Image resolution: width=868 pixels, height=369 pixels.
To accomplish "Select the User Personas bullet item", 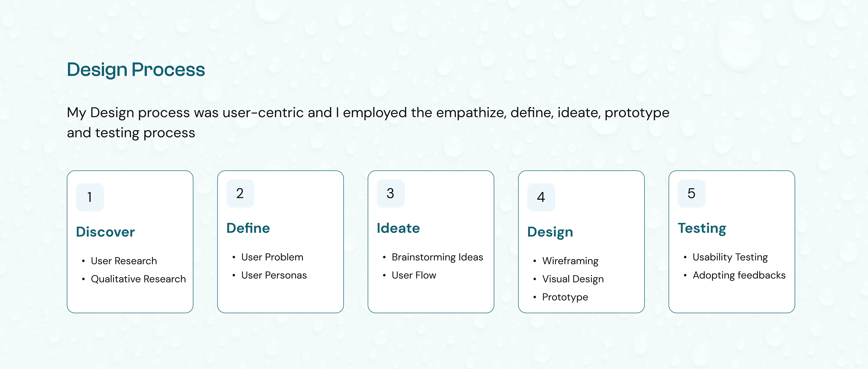I will click(274, 275).
